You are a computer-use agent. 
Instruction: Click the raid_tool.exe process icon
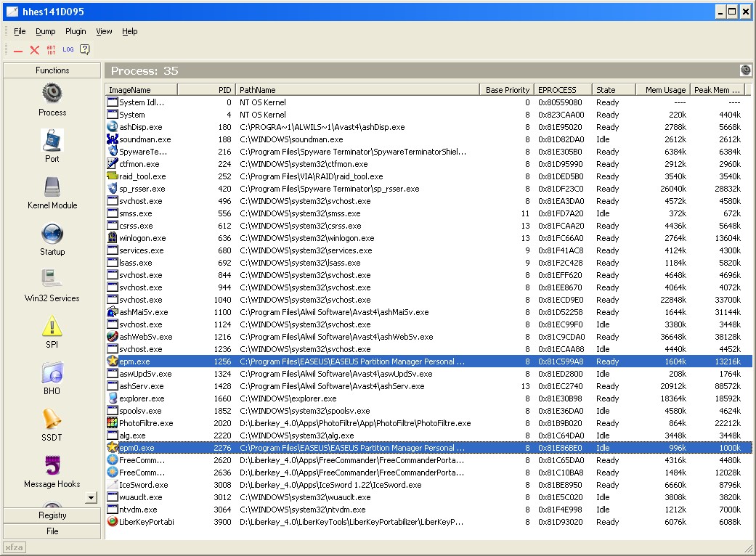[113, 176]
